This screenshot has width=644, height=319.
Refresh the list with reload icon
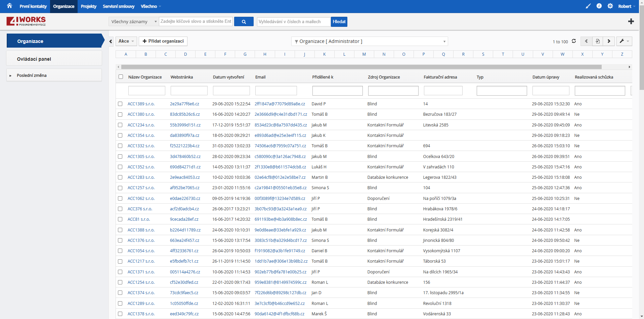[x=574, y=41]
